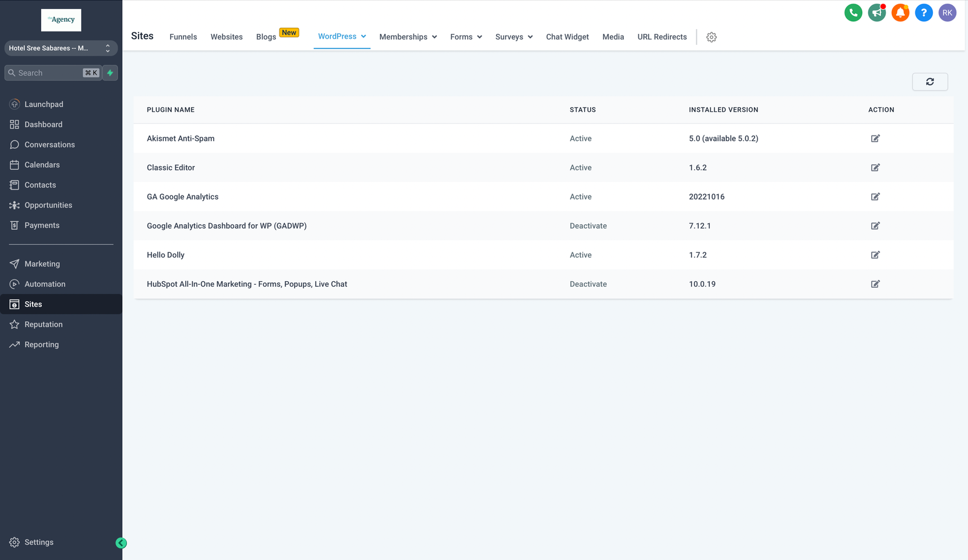Open the orange notifications bell
The width and height of the screenshot is (968, 560).
pyautogui.click(x=900, y=13)
